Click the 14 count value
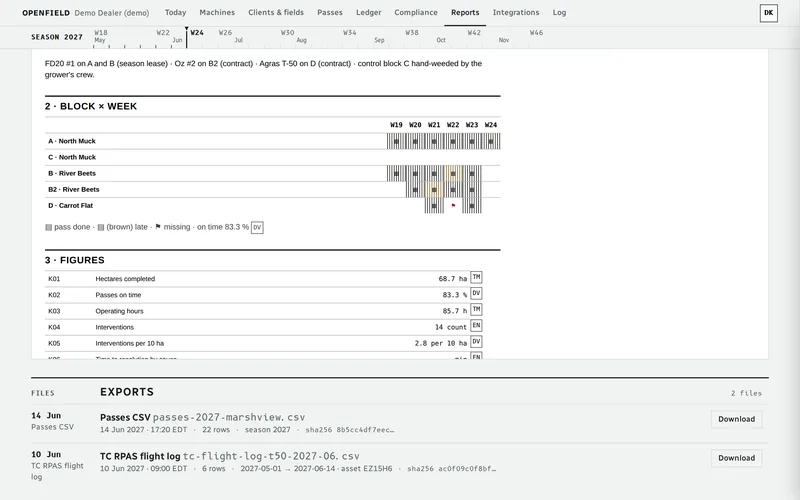800x500 pixels. coord(451,328)
